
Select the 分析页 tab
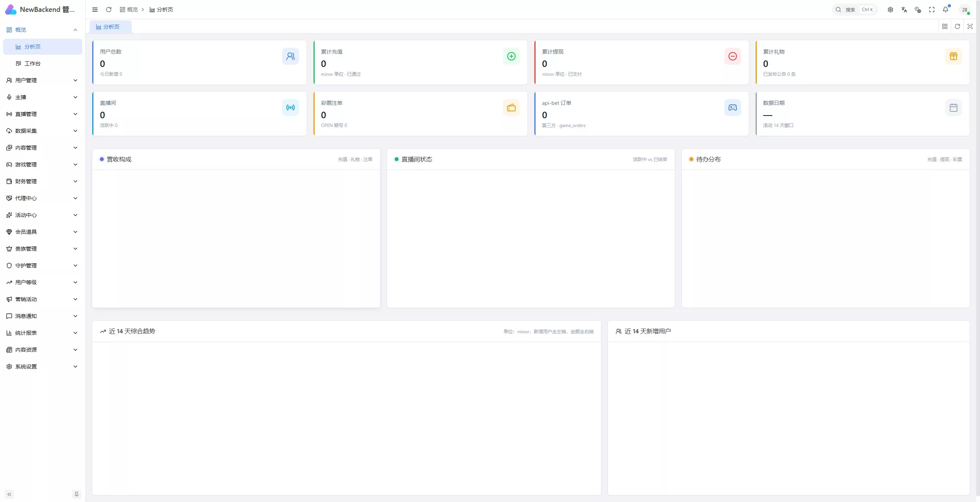111,27
